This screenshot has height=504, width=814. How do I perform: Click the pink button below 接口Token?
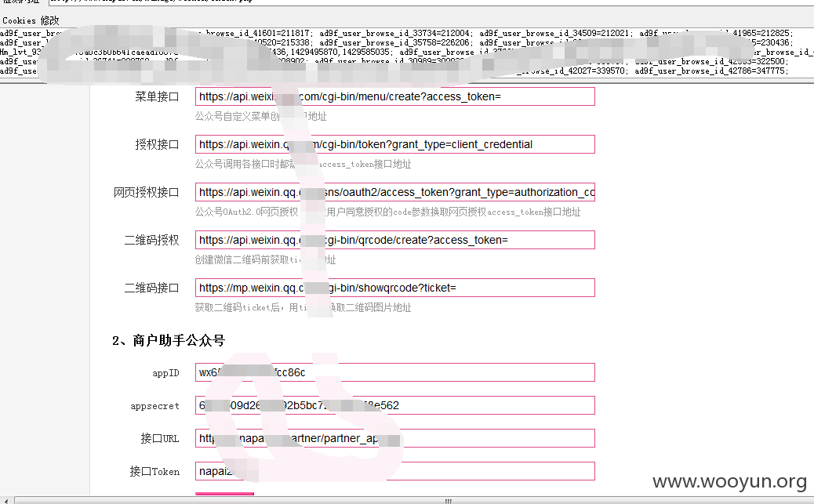point(224,494)
